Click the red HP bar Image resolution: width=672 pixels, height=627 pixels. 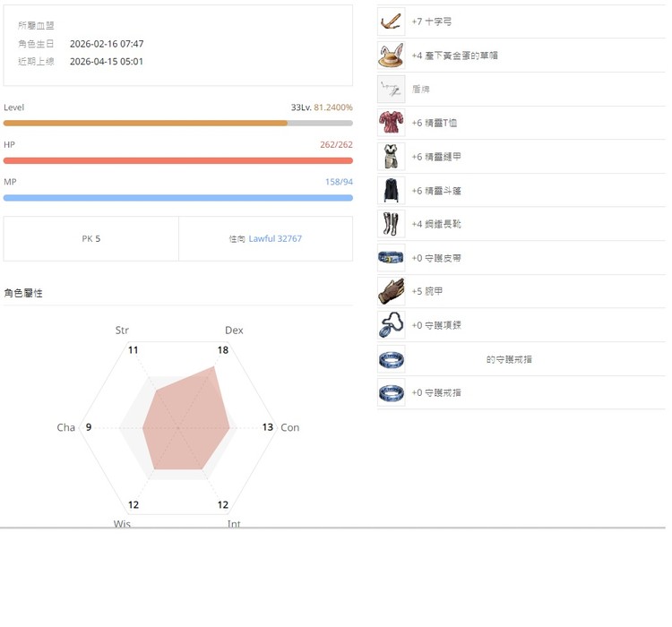(x=177, y=160)
